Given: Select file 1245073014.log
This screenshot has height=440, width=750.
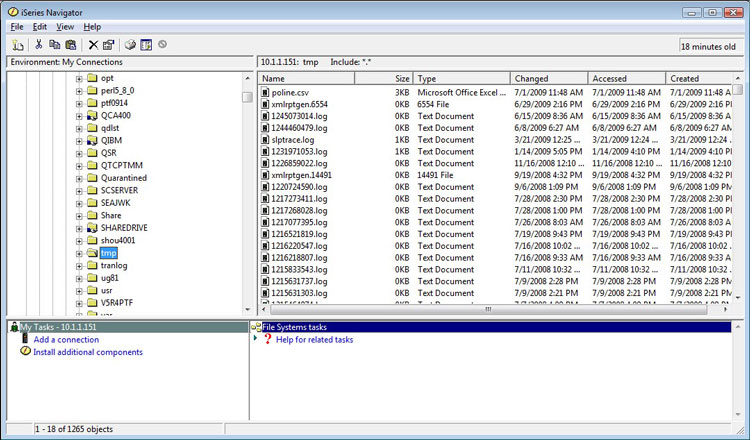Looking at the screenshot, I should click(299, 116).
